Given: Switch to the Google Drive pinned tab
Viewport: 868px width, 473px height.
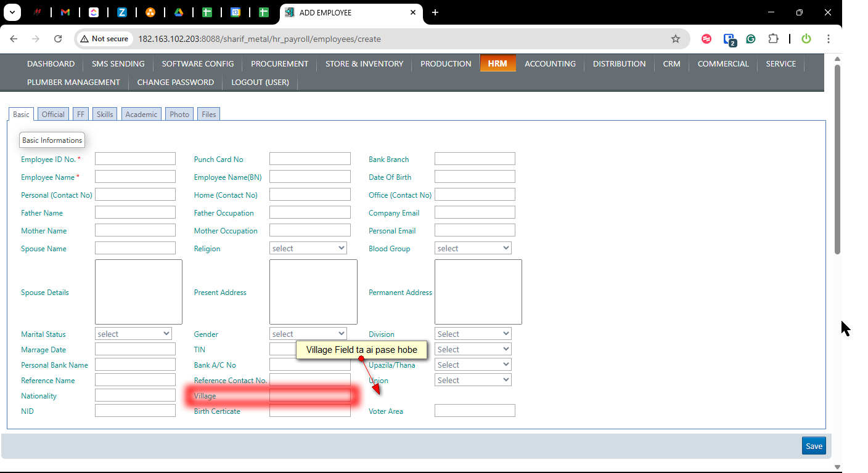Looking at the screenshot, I should (x=179, y=12).
